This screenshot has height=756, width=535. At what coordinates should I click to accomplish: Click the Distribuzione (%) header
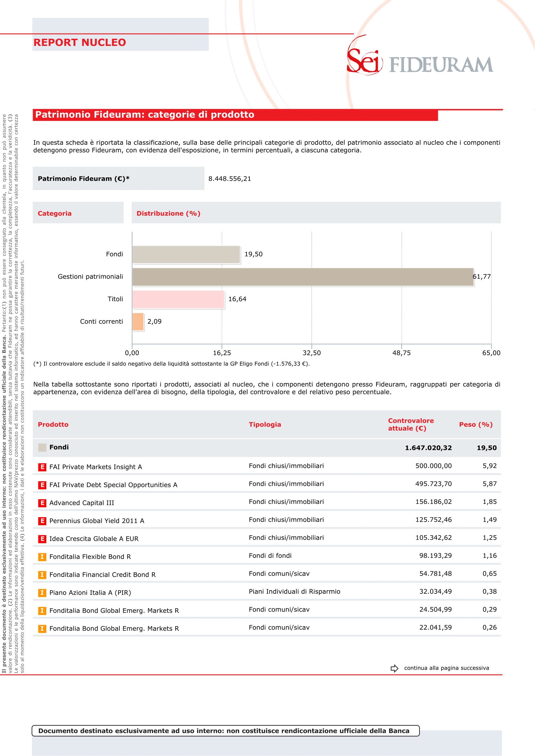coord(168,213)
